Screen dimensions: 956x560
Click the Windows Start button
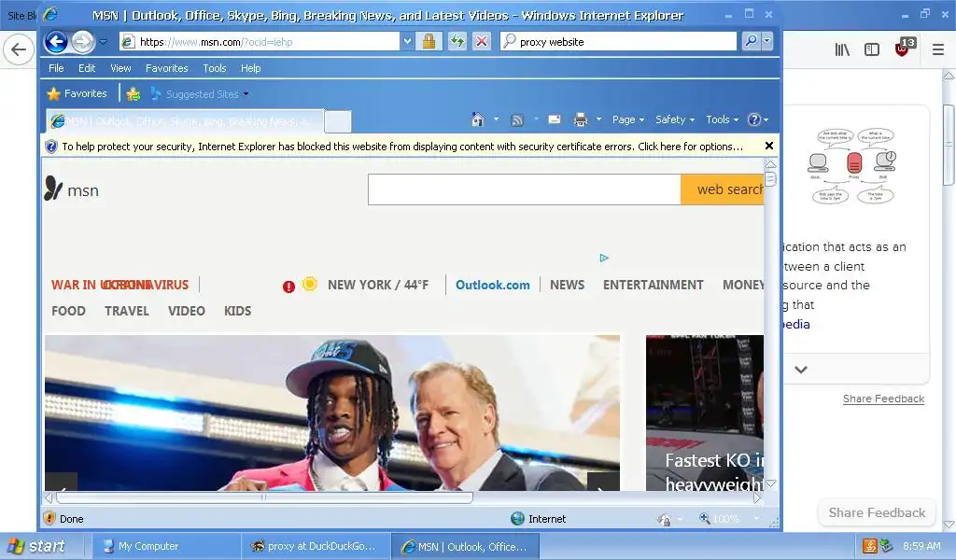(36, 546)
